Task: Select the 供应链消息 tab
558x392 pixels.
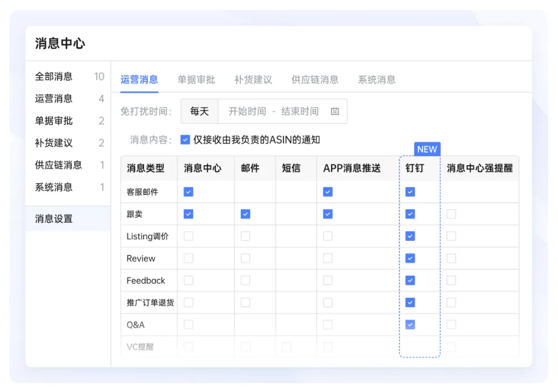Action: [x=315, y=80]
